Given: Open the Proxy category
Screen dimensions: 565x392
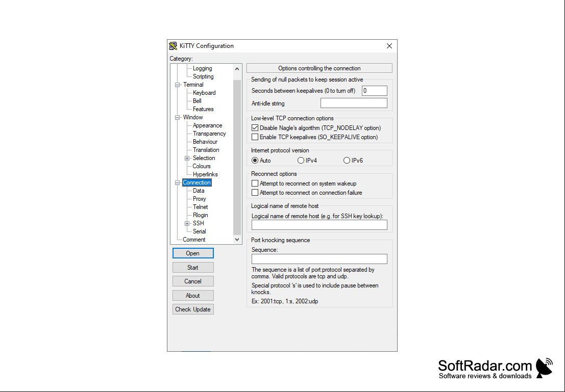Looking at the screenshot, I should click(x=199, y=199).
